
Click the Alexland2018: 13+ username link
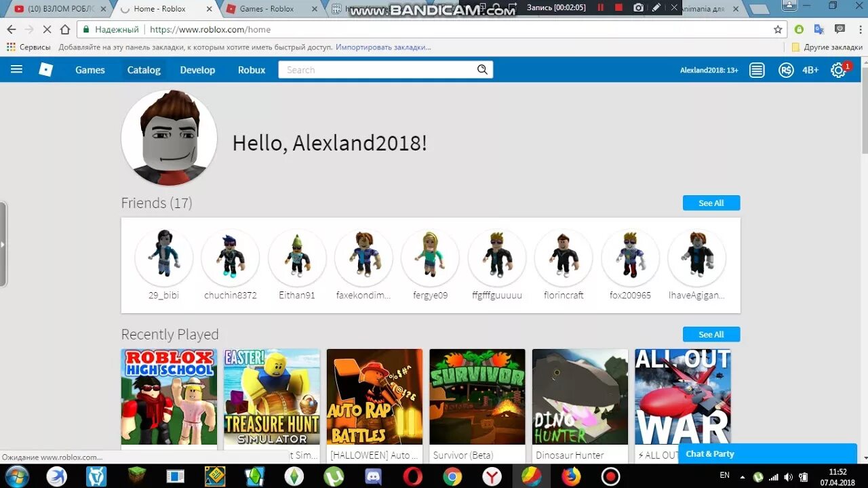coord(709,70)
